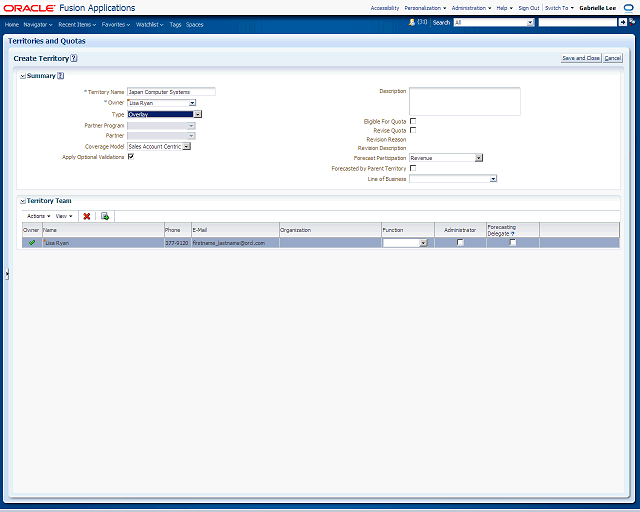
Task: Enable Eligible For Quota checkbox
Action: point(413,121)
